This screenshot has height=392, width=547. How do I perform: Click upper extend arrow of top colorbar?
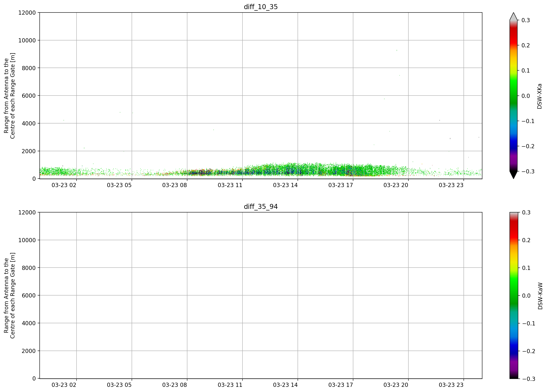(x=513, y=16)
